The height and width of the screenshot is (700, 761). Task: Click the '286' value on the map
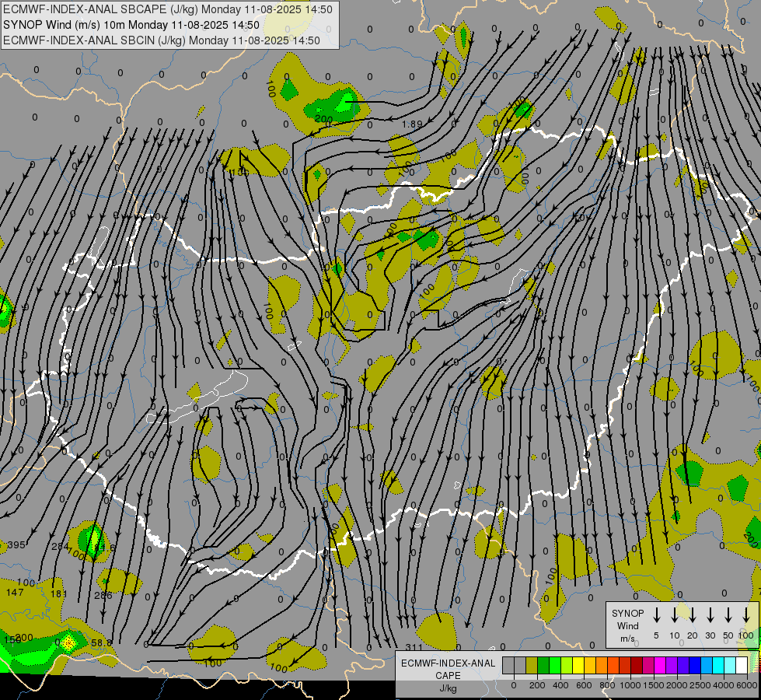103,595
